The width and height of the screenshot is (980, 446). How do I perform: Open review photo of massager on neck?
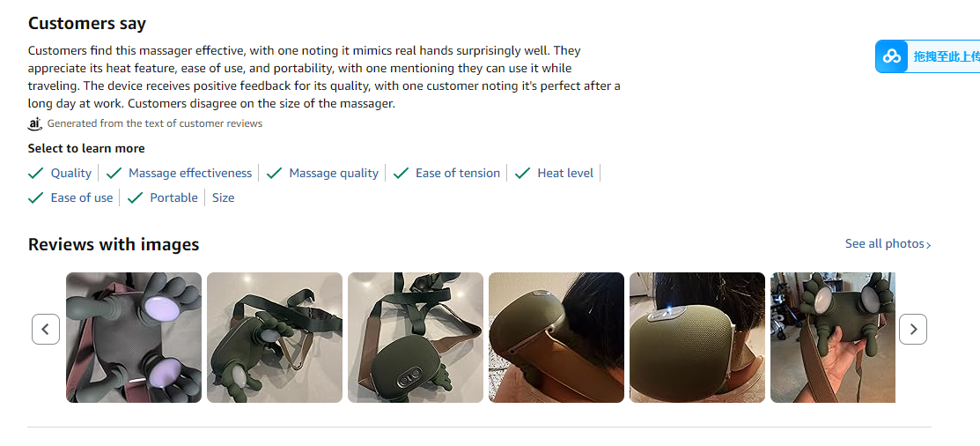pyautogui.click(x=556, y=338)
